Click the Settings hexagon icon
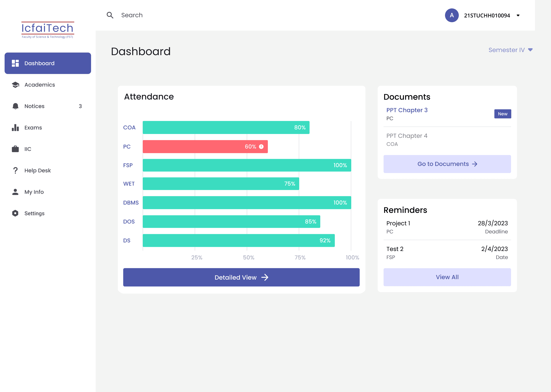The height and width of the screenshot is (392, 551). point(15,213)
